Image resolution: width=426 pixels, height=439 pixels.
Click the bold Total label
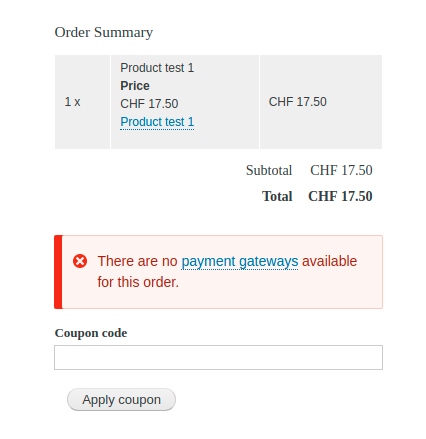coord(277,196)
